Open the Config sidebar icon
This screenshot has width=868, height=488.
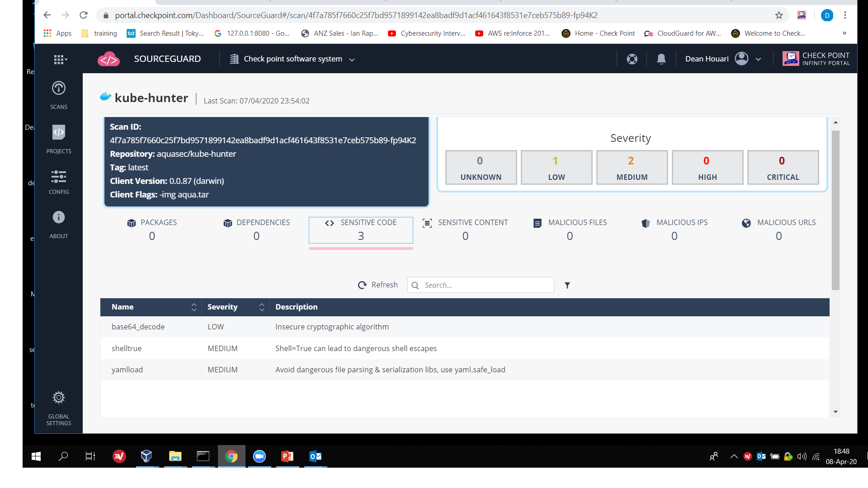coord(59,177)
